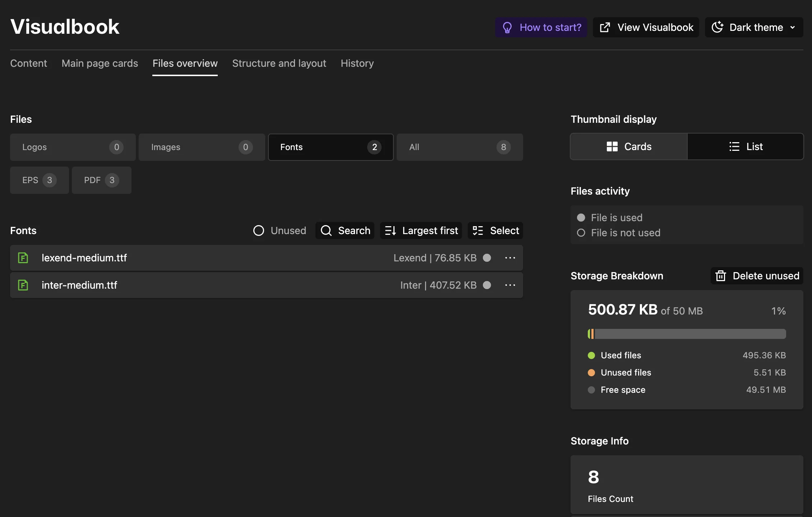Screen dimensions: 812x517
Task: Click the Select files button
Action: [x=495, y=230]
